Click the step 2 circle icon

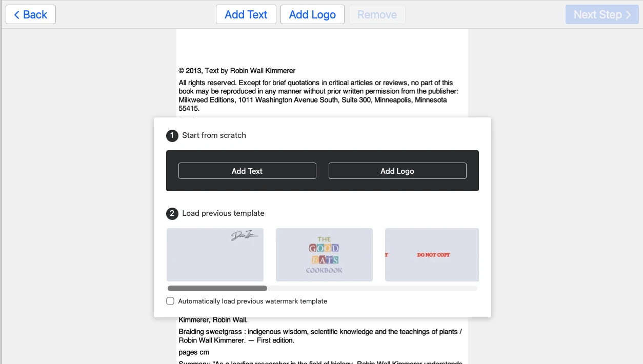click(172, 213)
